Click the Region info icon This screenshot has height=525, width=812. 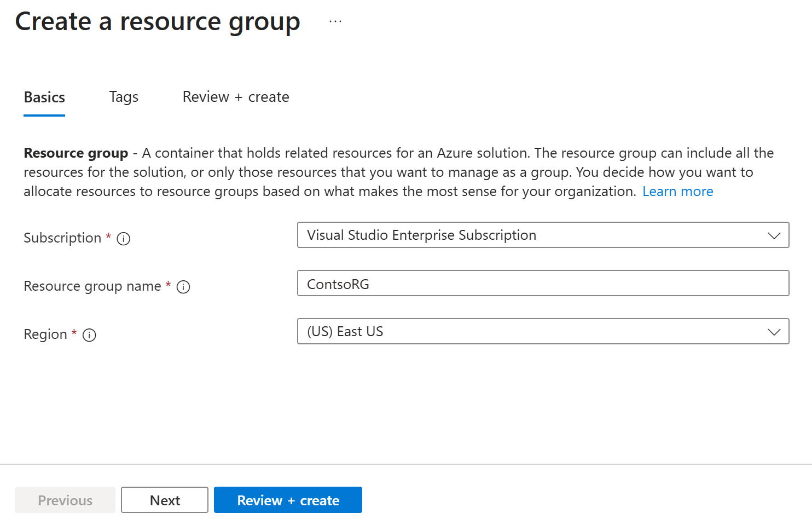[89, 335]
